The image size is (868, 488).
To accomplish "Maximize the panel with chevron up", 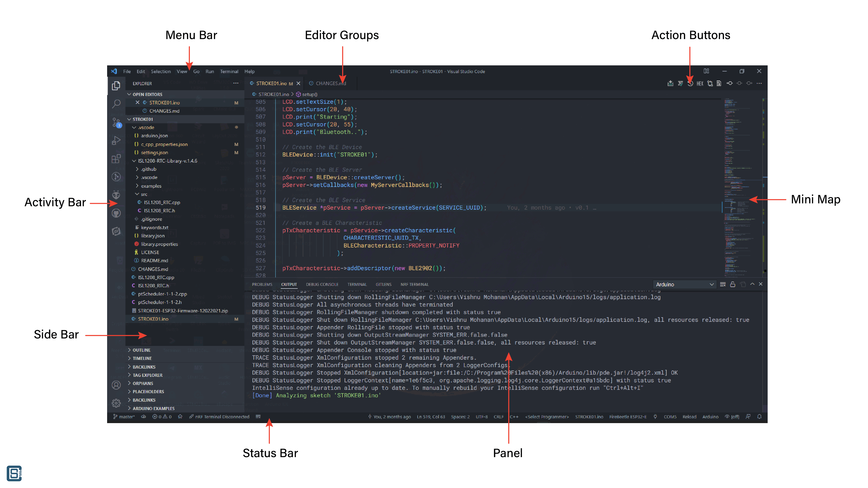I will pyautogui.click(x=752, y=284).
